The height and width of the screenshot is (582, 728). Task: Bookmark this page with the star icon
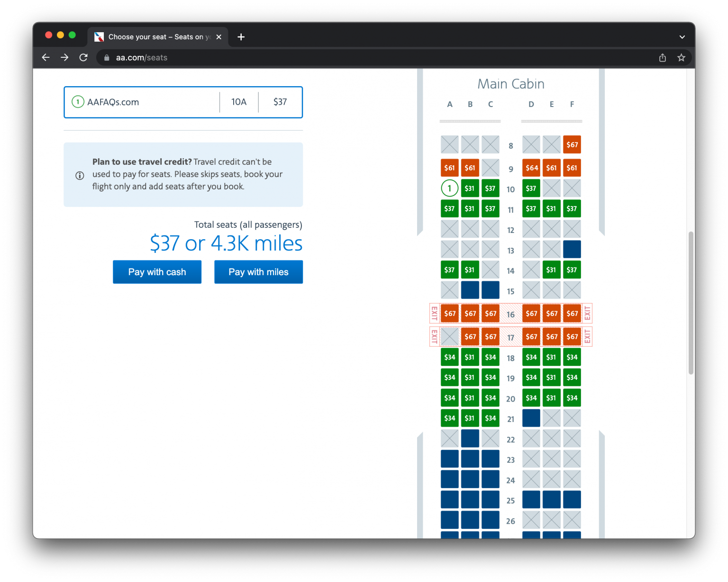tap(681, 58)
